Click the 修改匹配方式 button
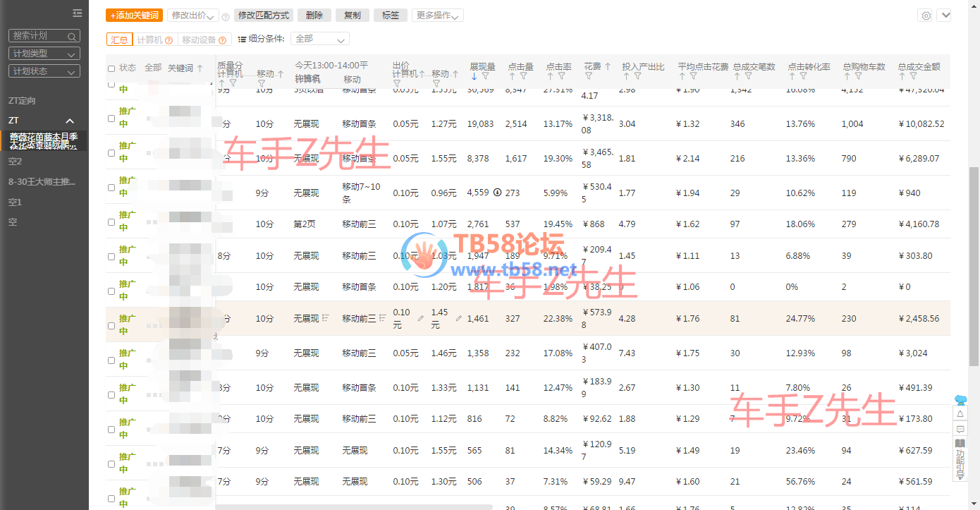 click(263, 16)
